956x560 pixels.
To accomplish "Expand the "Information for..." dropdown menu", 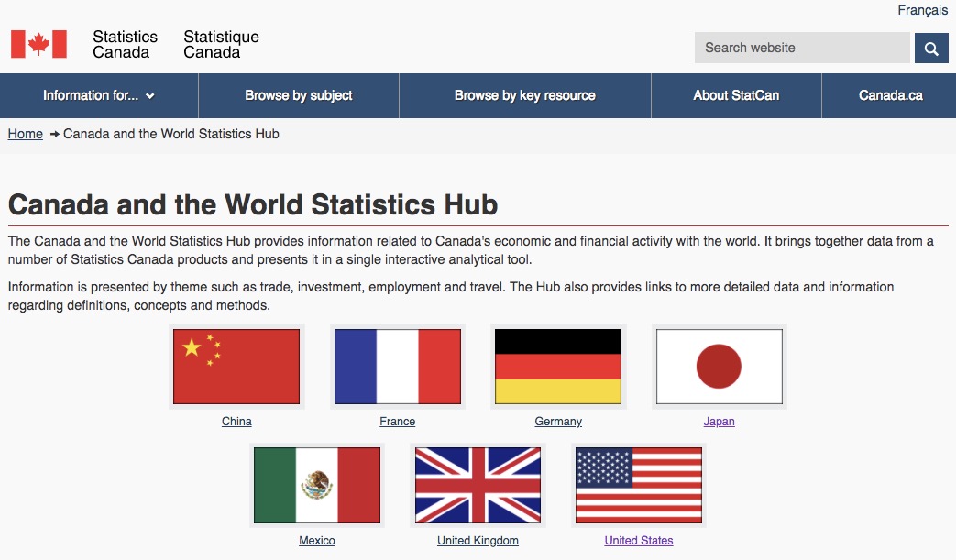I will [99, 95].
